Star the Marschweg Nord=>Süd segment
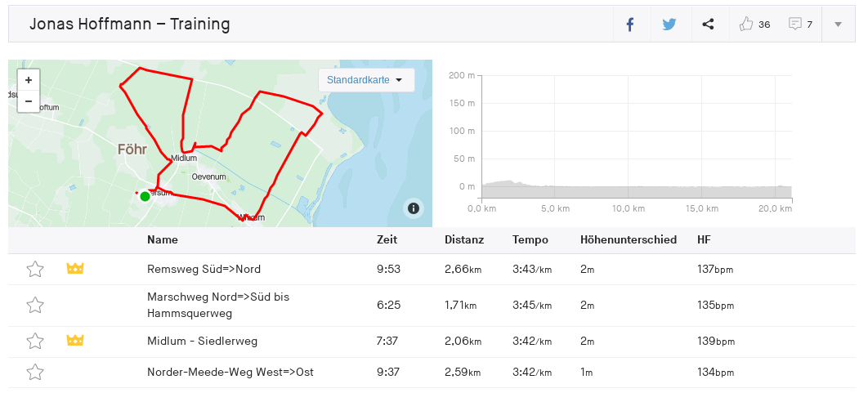868x393 pixels. [35, 305]
